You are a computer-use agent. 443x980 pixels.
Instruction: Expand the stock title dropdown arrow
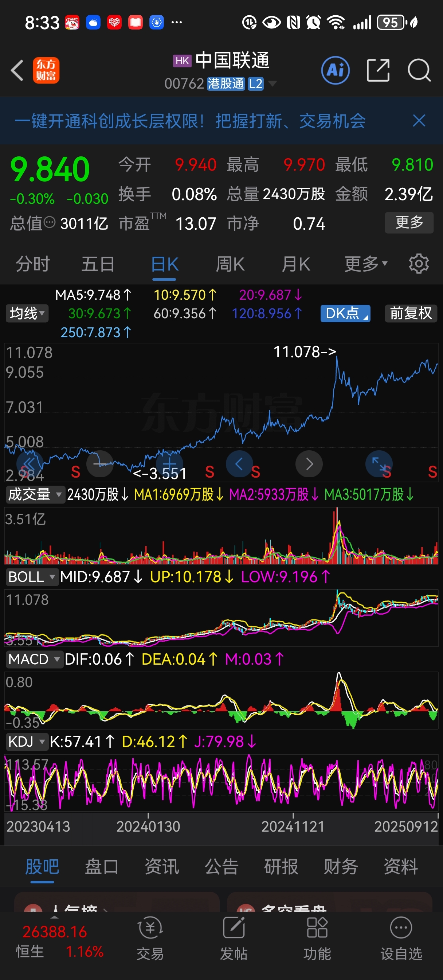(x=272, y=83)
